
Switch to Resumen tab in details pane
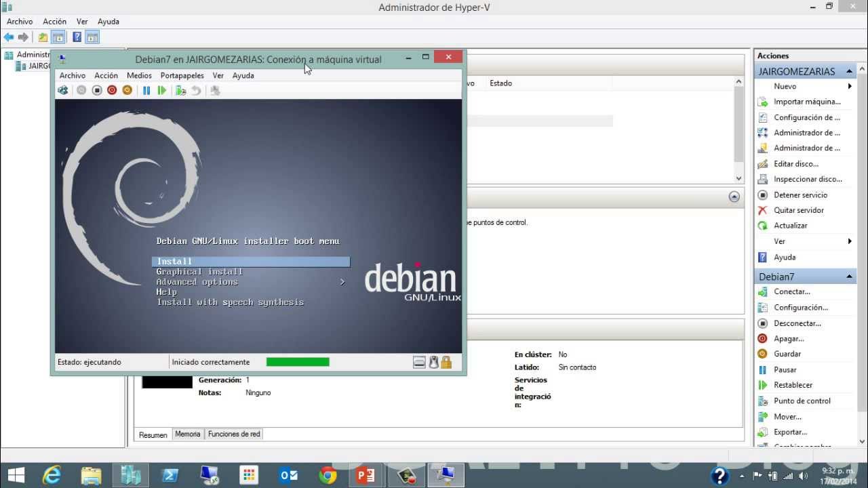click(153, 434)
